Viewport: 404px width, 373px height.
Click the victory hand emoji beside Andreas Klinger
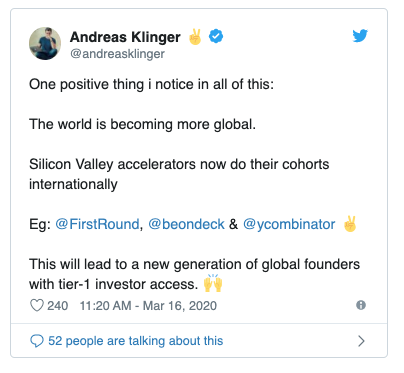point(195,37)
